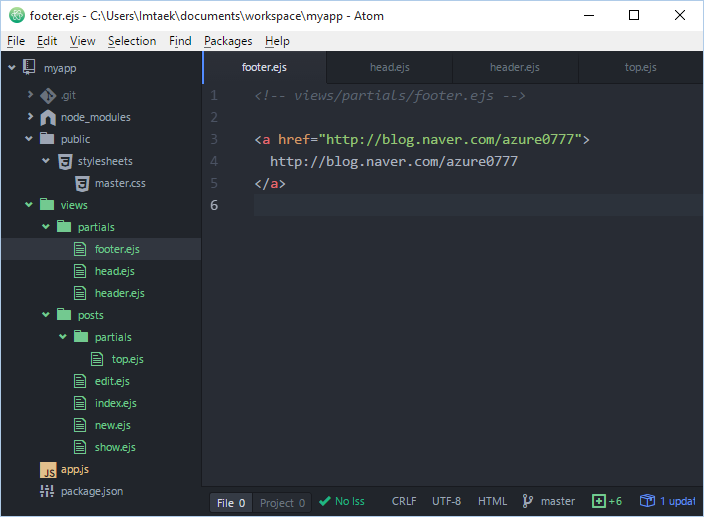704x517 pixels.
Task: Click the No Issues status text
Action: point(350,501)
